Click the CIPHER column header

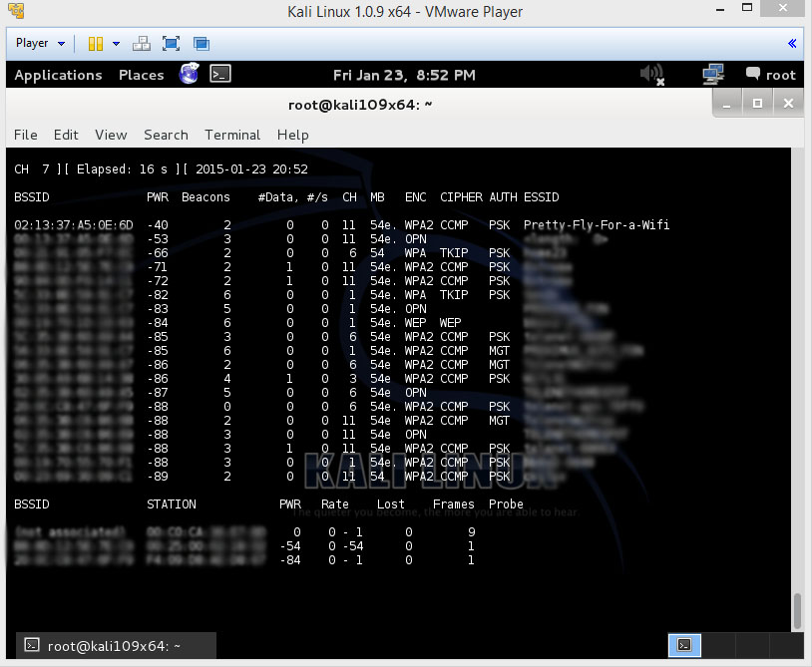(461, 197)
